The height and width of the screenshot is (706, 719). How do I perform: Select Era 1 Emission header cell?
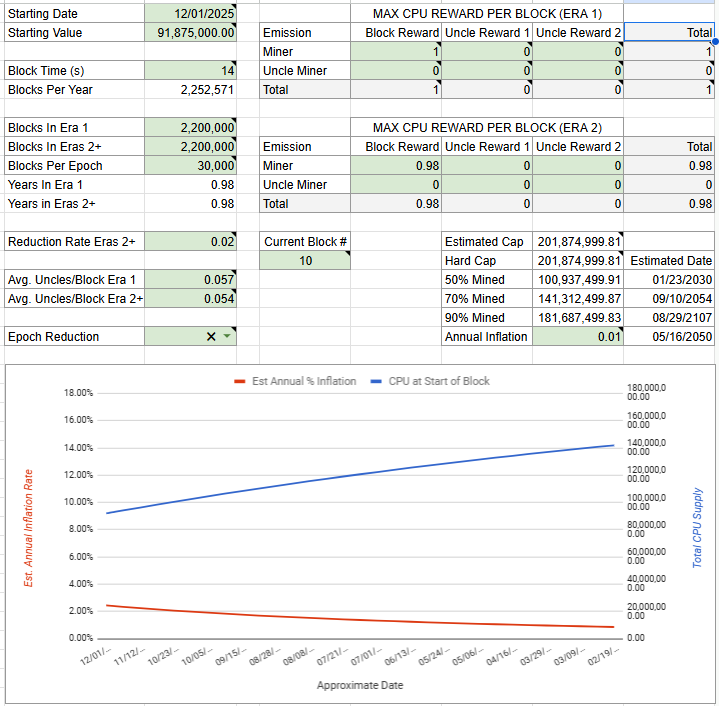coord(305,33)
